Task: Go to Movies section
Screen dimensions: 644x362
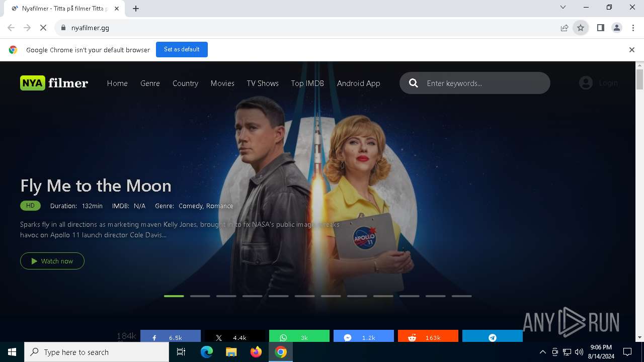Action: pyautogui.click(x=222, y=83)
